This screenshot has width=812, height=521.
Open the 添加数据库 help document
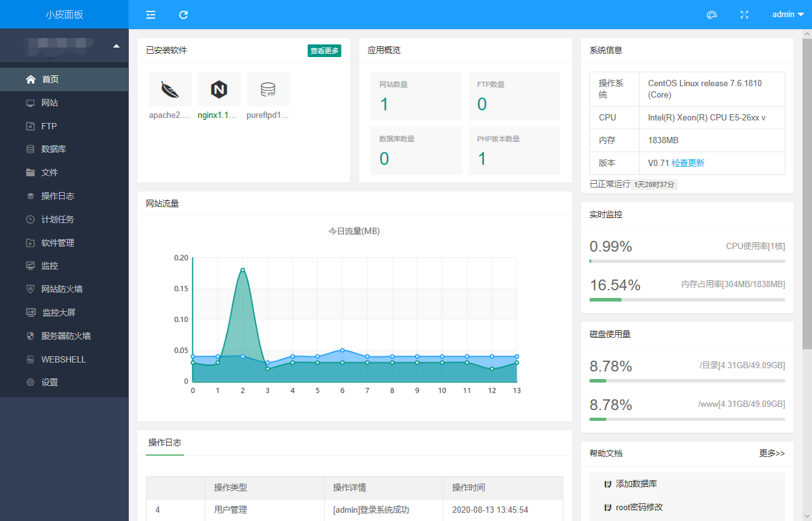[x=636, y=484]
